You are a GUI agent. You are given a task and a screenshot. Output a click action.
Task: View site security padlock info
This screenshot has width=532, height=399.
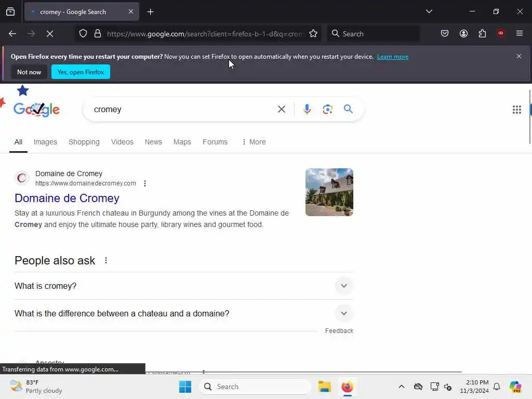(x=98, y=34)
